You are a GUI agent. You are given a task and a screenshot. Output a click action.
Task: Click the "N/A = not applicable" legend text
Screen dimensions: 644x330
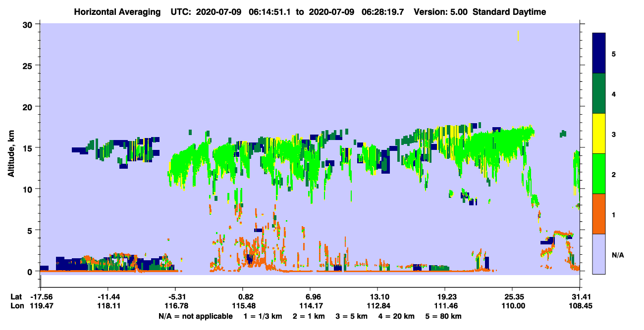[x=195, y=316]
